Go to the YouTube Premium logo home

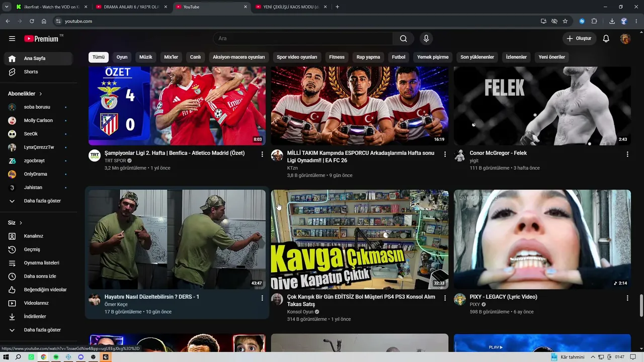[x=41, y=39]
